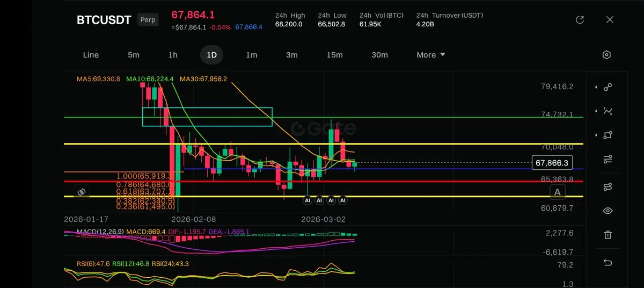Expand the shape tool options arrow
Viewport: 644px width, 288px height.
596,135
